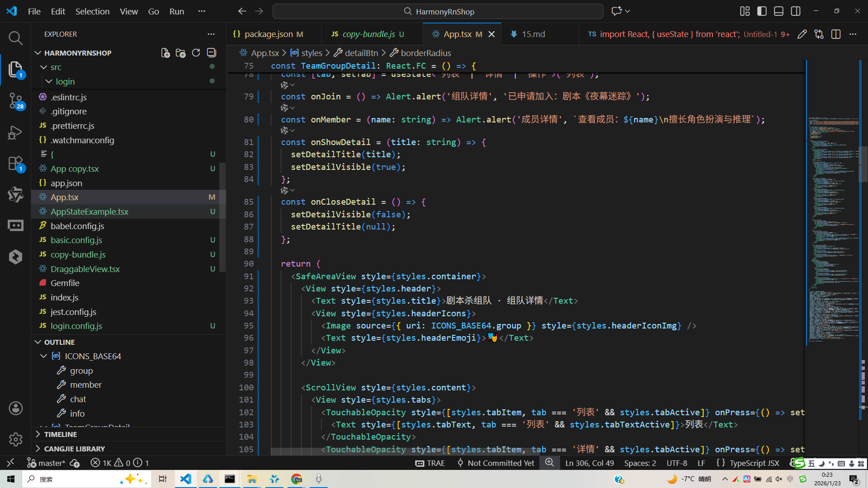Screen dimensions: 868x488
Task: Toggle bottom panel layout button
Action: 778,11
